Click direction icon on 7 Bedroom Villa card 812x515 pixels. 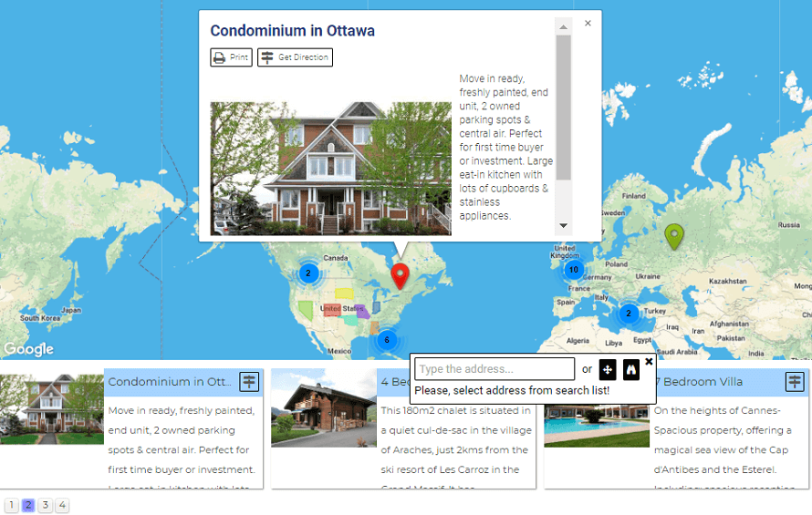[x=795, y=382]
